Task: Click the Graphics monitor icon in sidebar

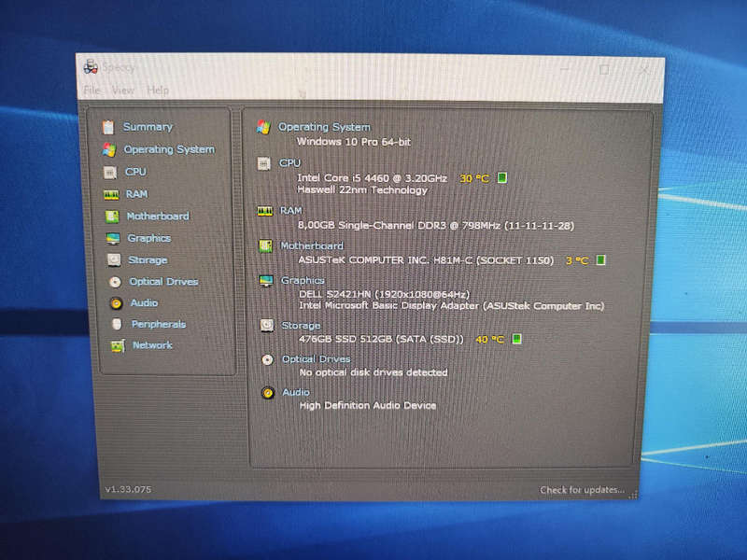Action: point(113,239)
